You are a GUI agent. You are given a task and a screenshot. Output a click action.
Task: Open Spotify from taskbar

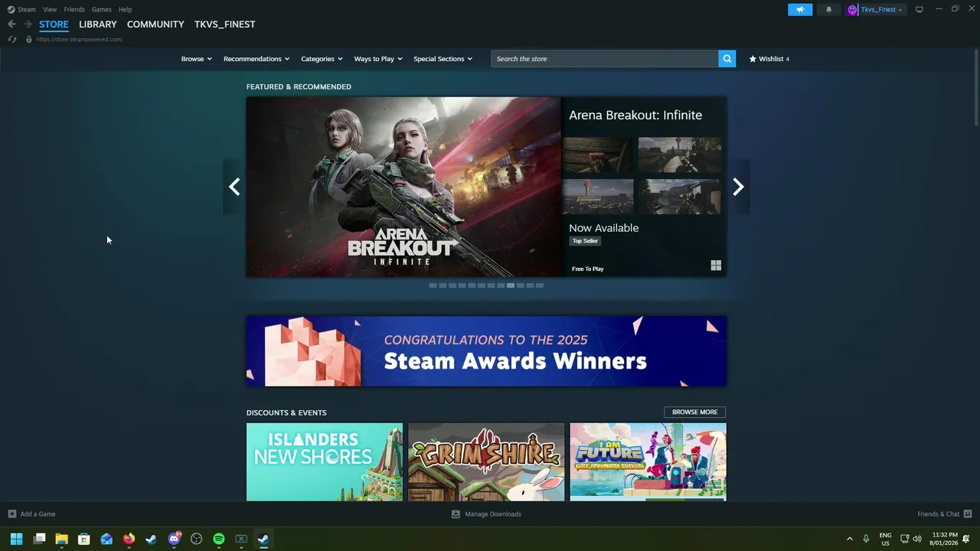pos(219,539)
